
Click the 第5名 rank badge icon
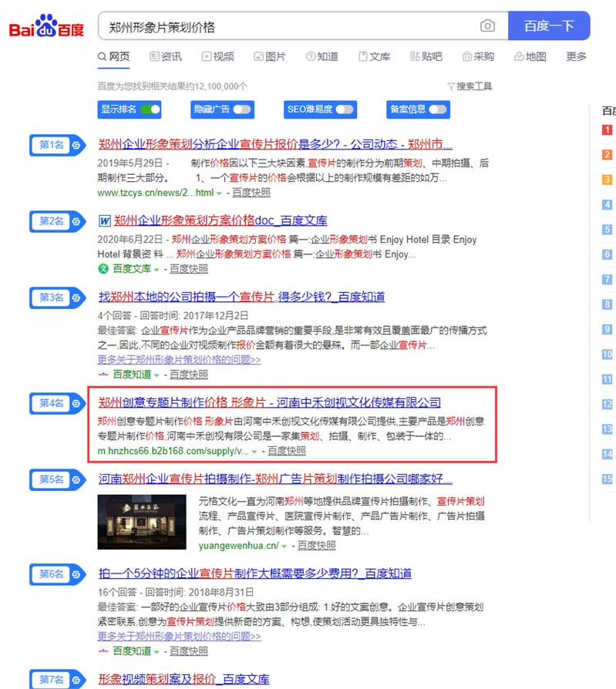point(57,480)
